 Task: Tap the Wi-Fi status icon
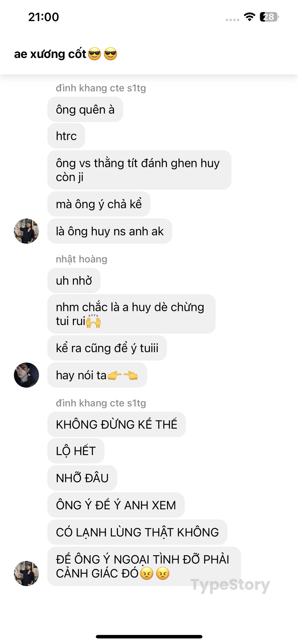(x=249, y=17)
